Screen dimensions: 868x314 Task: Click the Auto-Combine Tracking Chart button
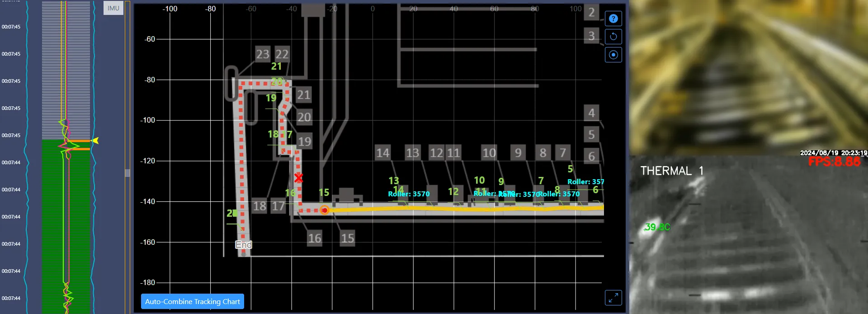[192, 301]
